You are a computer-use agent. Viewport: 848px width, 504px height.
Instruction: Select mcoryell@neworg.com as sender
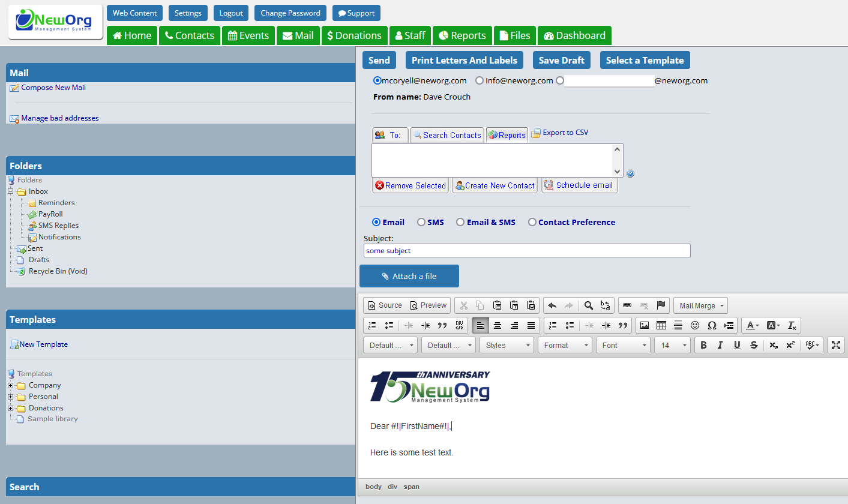pos(377,80)
